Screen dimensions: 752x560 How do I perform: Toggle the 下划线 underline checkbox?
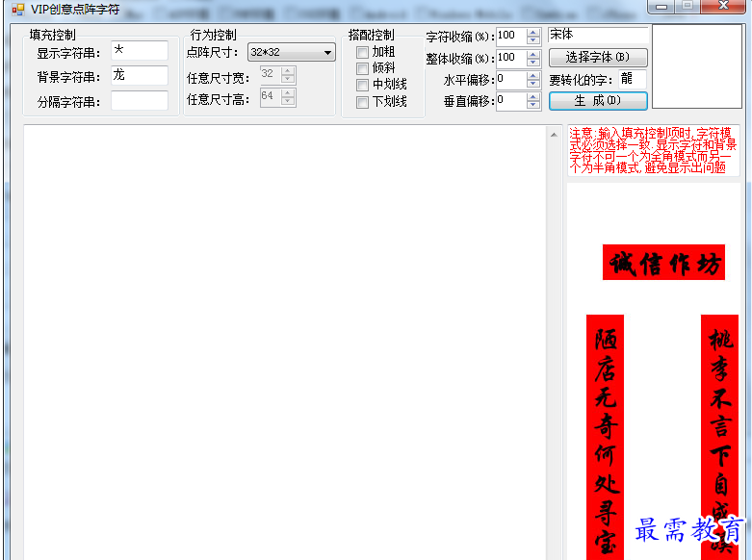click(363, 102)
